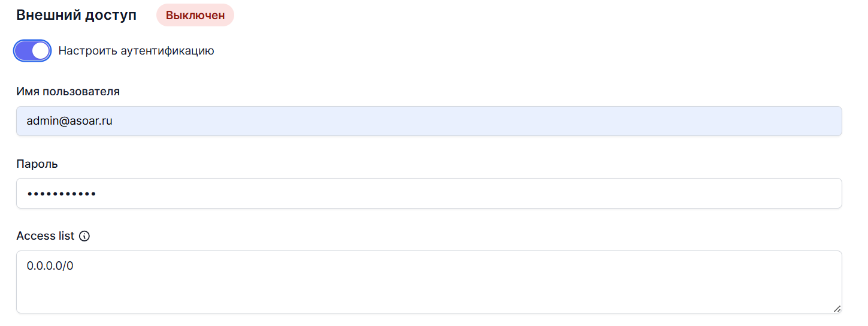The width and height of the screenshot is (868, 326).
Task: Focus the Access list textarea
Action: coord(429,282)
